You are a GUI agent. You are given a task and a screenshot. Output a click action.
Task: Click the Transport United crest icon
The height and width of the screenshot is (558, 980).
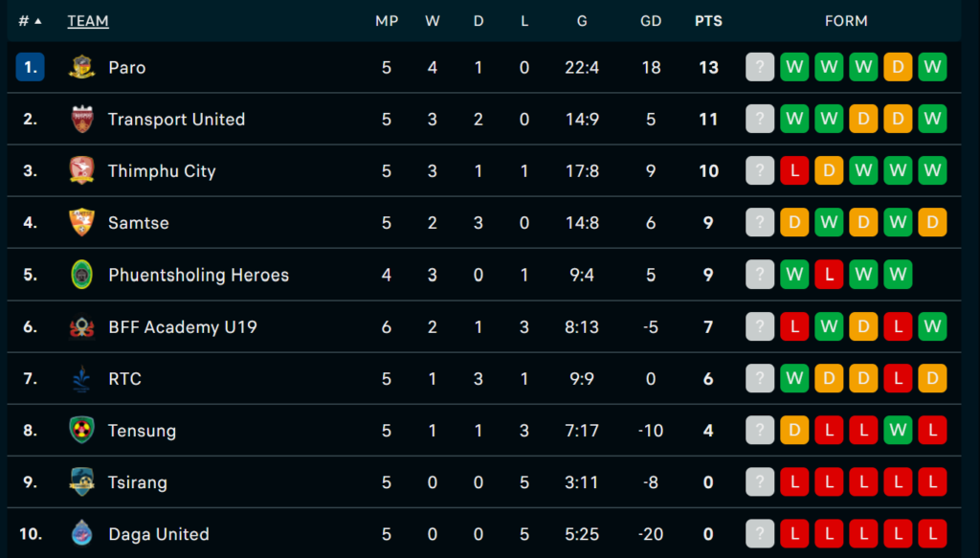pyautogui.click(x=82, y=119)
